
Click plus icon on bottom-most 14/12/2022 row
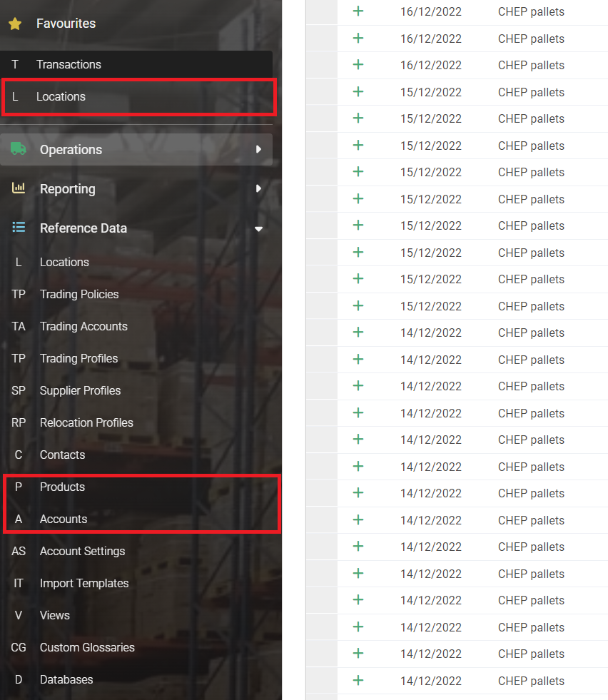[x=358, y=680]
